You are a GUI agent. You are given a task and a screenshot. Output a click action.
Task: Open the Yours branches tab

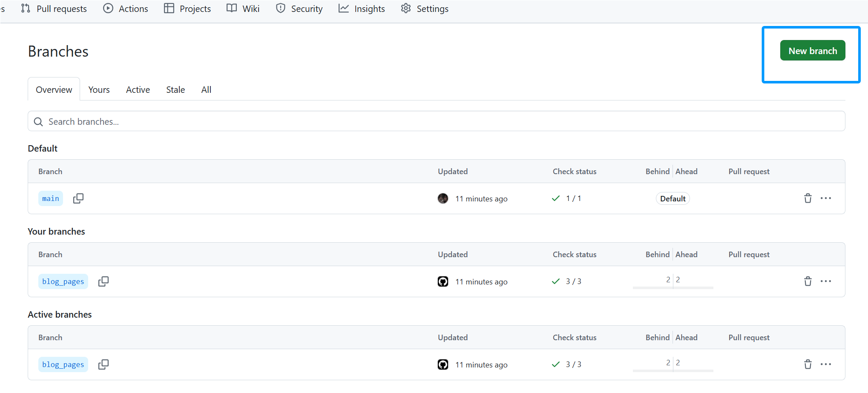[99, 90]
